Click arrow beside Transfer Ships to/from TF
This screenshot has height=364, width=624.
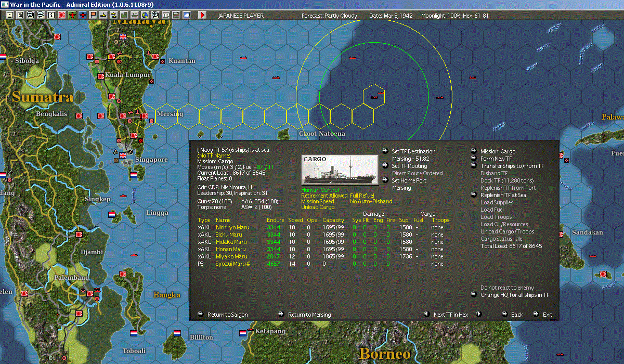coord(474,166)
